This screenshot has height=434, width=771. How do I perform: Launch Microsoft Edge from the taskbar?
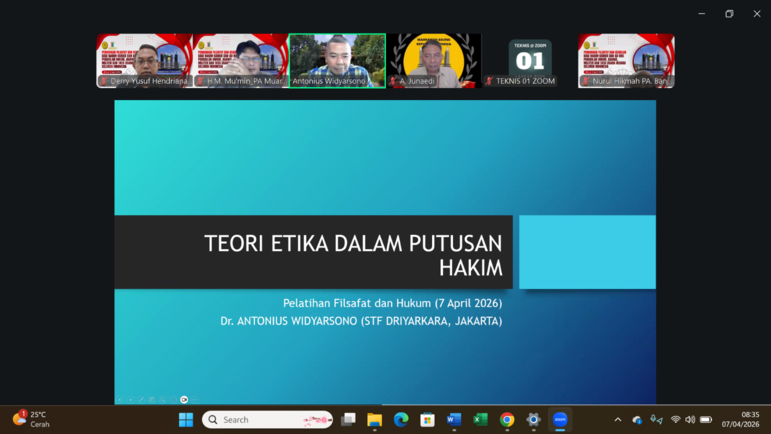pyautogui.click(x=401, y=420)
